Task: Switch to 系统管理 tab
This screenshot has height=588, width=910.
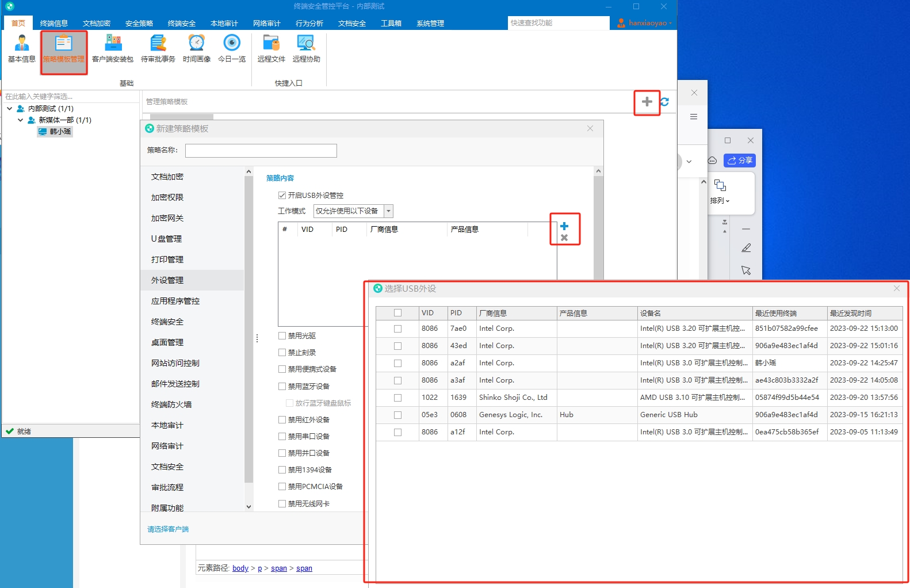Action: tap(430, 24)
